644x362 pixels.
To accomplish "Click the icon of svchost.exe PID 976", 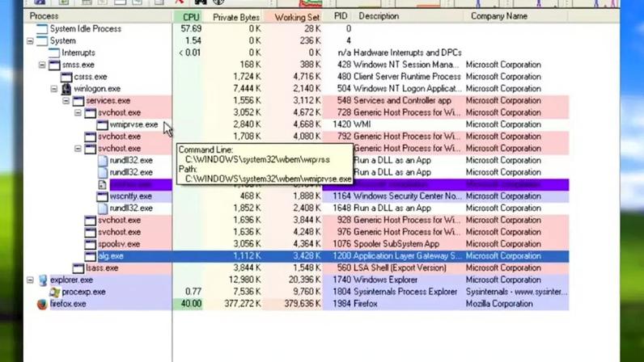I will click(x=90, y=232).
